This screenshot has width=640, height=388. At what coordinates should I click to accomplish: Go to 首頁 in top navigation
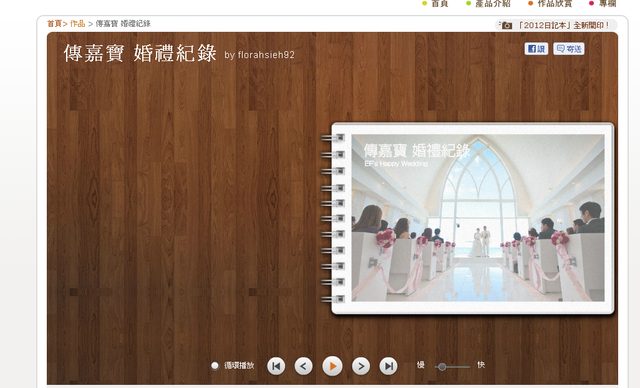(x=440, y=3)
